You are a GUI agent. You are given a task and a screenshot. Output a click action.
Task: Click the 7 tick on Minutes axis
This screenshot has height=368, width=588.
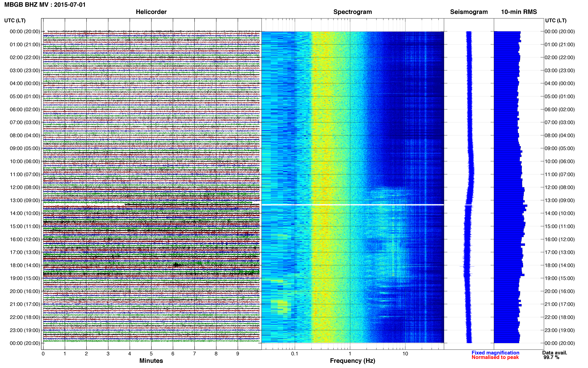coord(195,354)
